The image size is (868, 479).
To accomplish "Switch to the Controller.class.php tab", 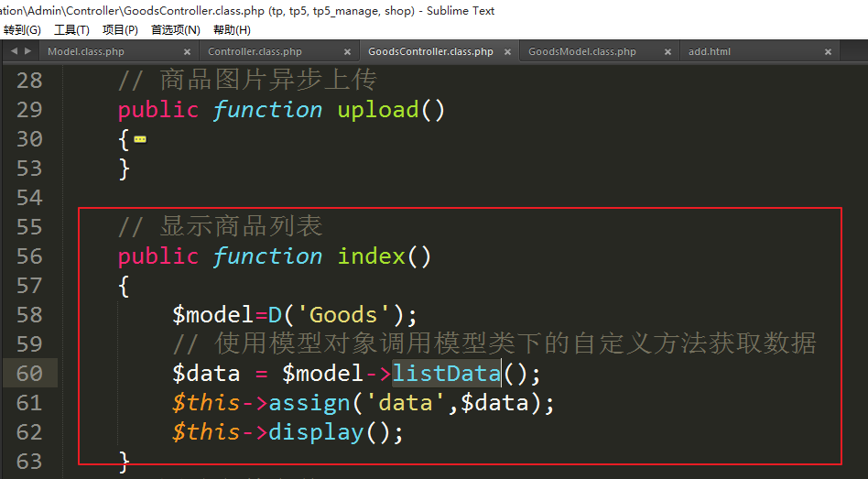I will point(255,52).
